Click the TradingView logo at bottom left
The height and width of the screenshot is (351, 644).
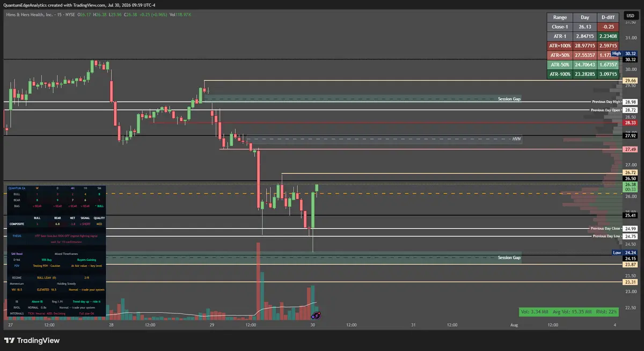coord(32,340)
